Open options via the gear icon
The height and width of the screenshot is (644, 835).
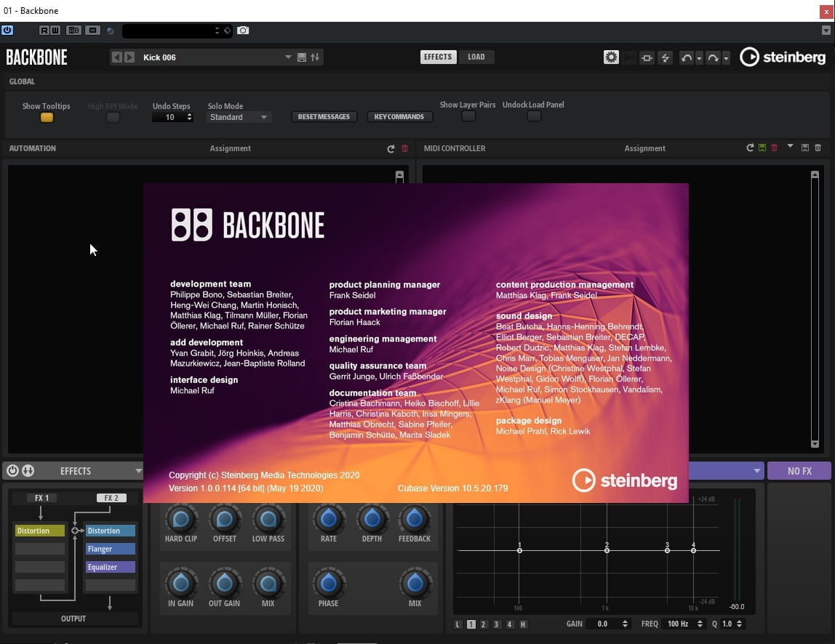611,57
